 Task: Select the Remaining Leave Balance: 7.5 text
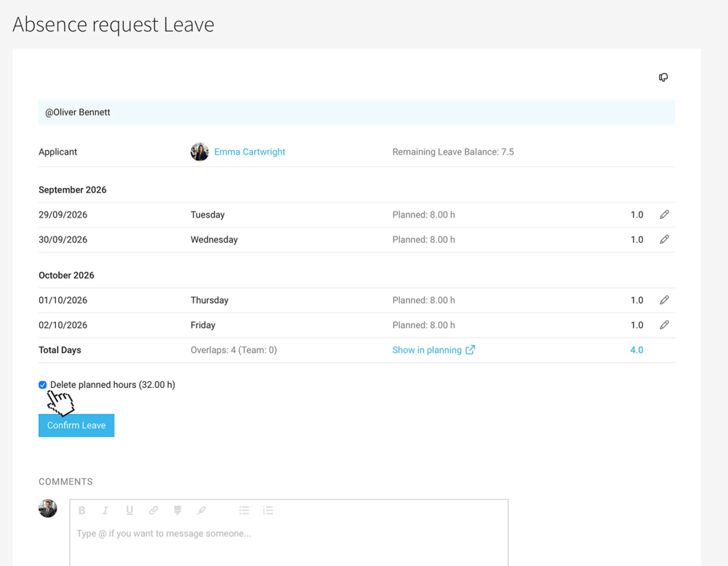pyautogui.click(x=453, y=152)
